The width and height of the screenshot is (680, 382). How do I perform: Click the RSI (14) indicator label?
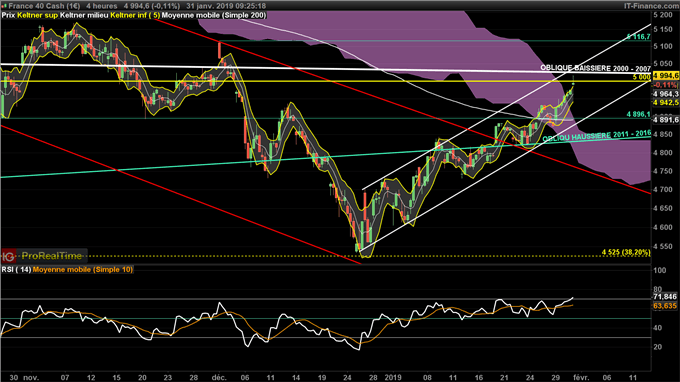click(16, 270)
